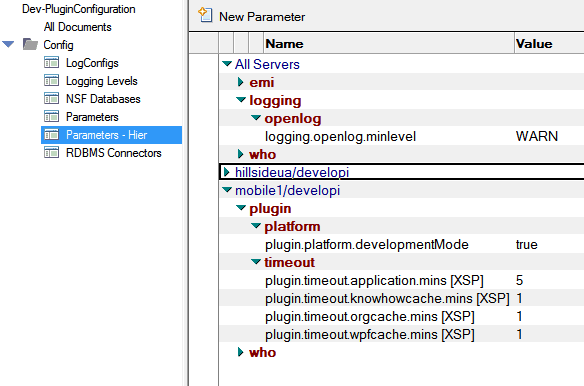Collapse the All Servers category

pyautogui.click(x=227, y=64)
